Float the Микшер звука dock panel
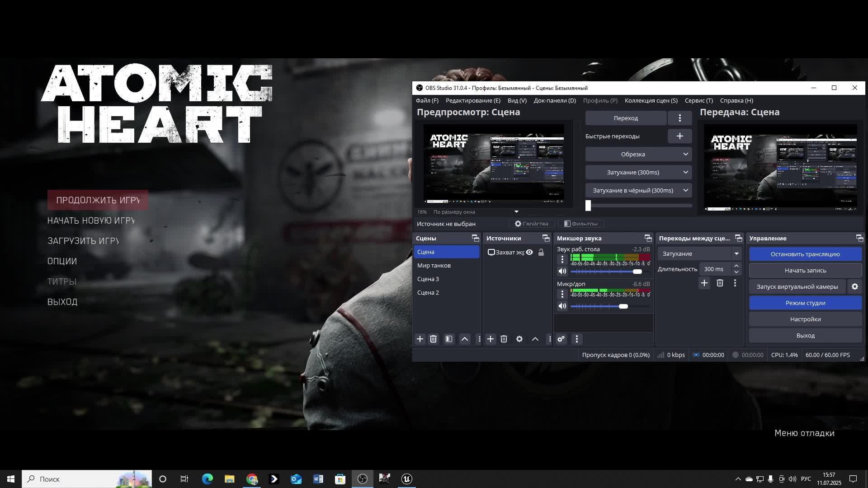The image size is (868, 488). [648, 238]
